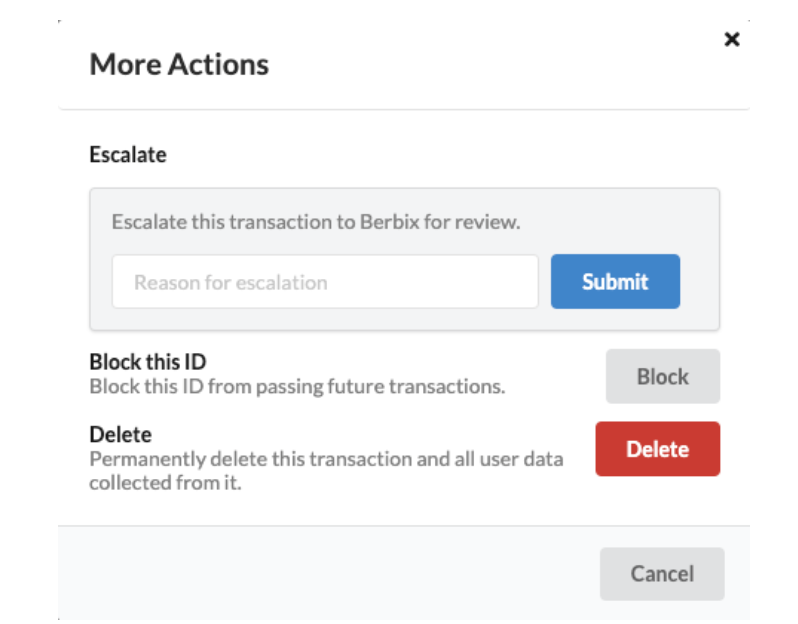This screenshot has height=624, width=798.
Task: Click the gray Block button
Action: [663, 376]
